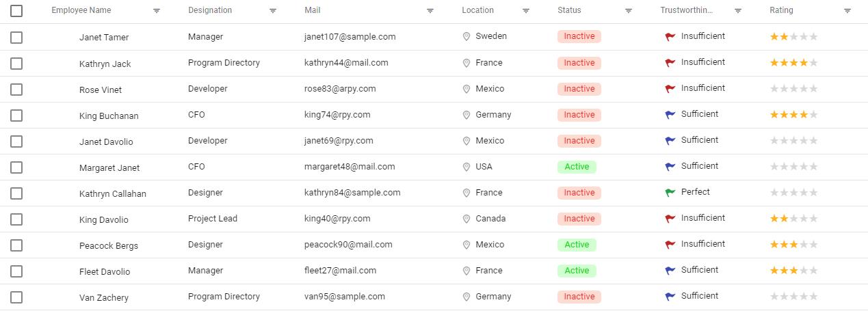Click the Mail column filter icon
The image size is (868, 311).
click(x=430, y=11)
